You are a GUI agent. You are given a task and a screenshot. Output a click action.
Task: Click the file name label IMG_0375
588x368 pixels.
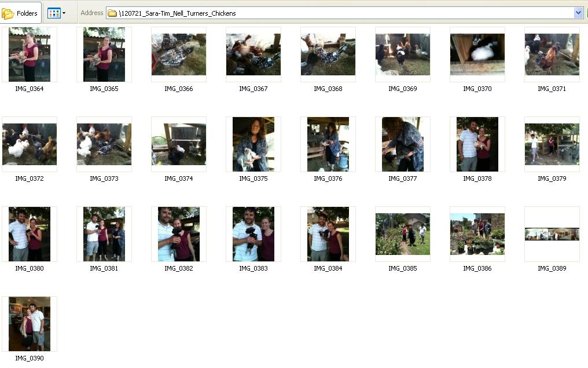click(x=253, y=178)
